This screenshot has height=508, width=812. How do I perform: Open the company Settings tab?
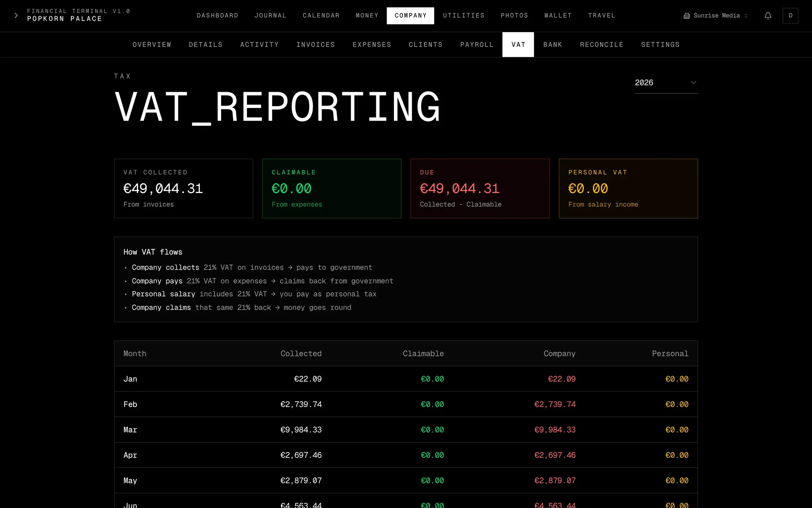point(660,45)
